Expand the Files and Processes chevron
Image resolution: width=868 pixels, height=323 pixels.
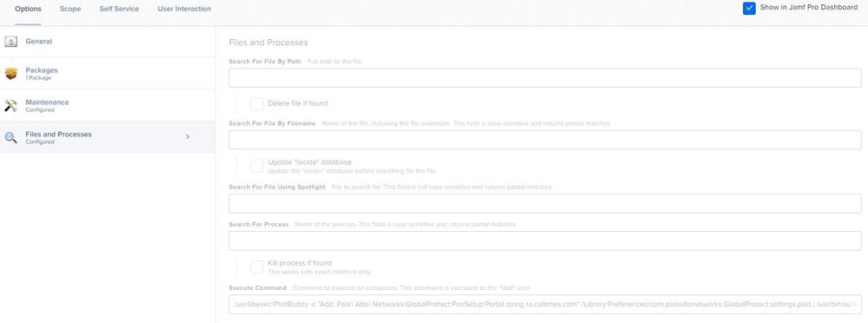[x=188, y=136]
